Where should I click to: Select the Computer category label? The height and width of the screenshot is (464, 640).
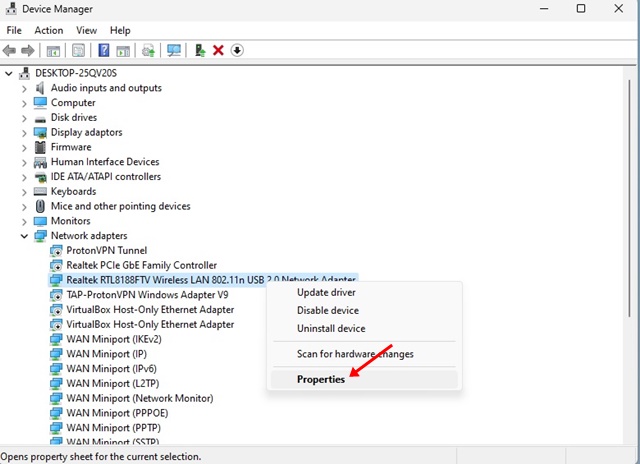[x=73, y=103]
